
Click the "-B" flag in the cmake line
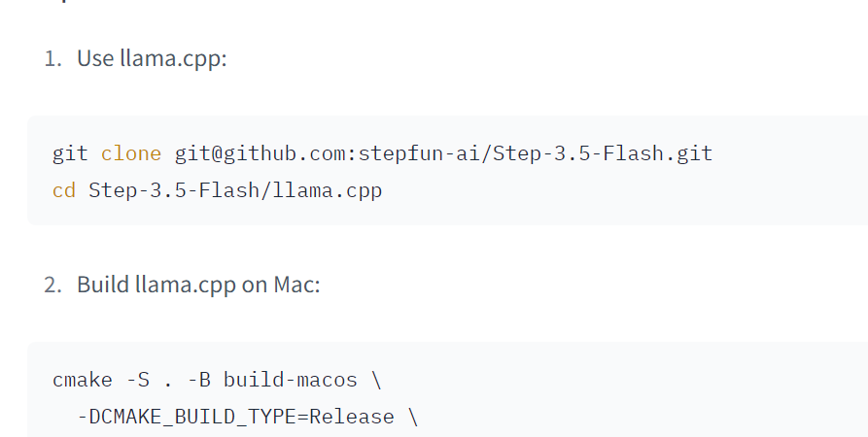[x=198, y=380]
